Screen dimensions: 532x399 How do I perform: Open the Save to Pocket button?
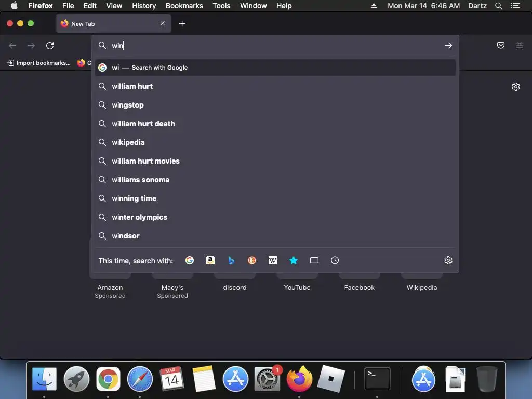(x=500, y=45)
